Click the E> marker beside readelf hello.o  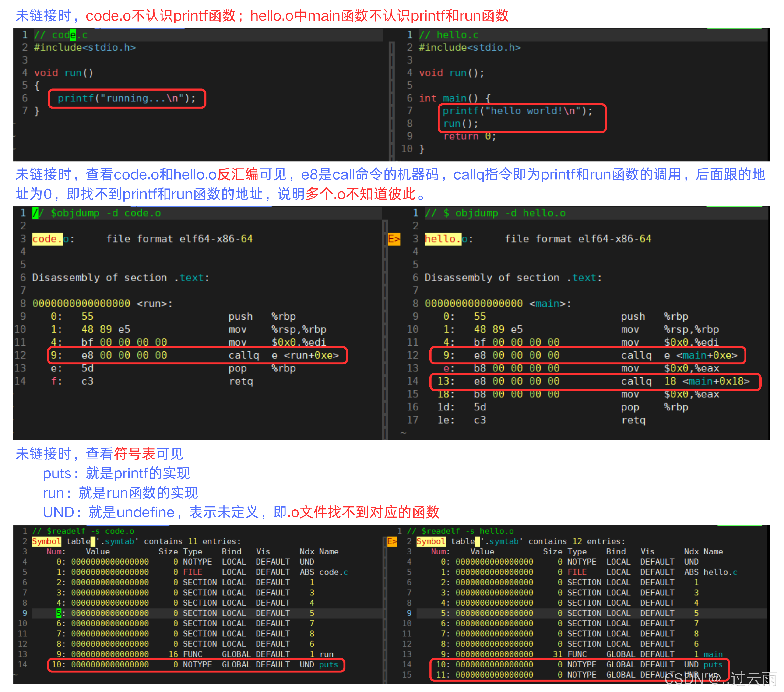(x=392, y=541)
